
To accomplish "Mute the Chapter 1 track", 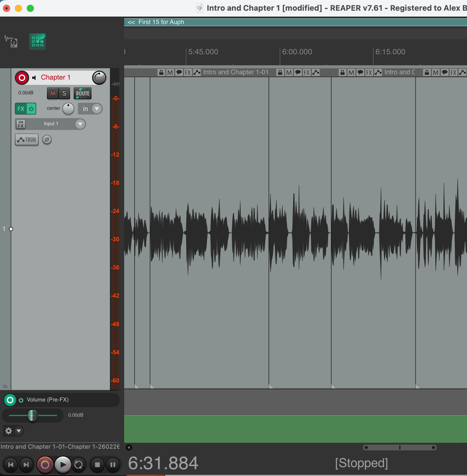I will (x=53, y=93).
